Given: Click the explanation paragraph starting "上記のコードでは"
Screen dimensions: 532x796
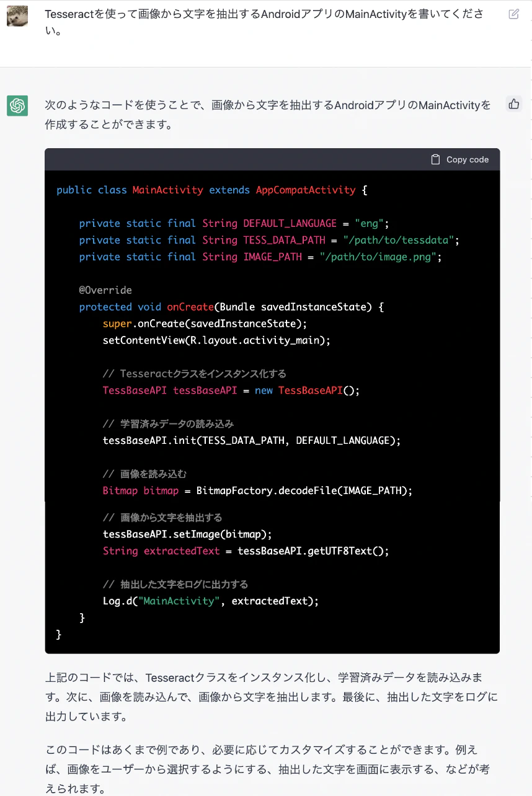Looking at the screenshot, I should point(272,696).
